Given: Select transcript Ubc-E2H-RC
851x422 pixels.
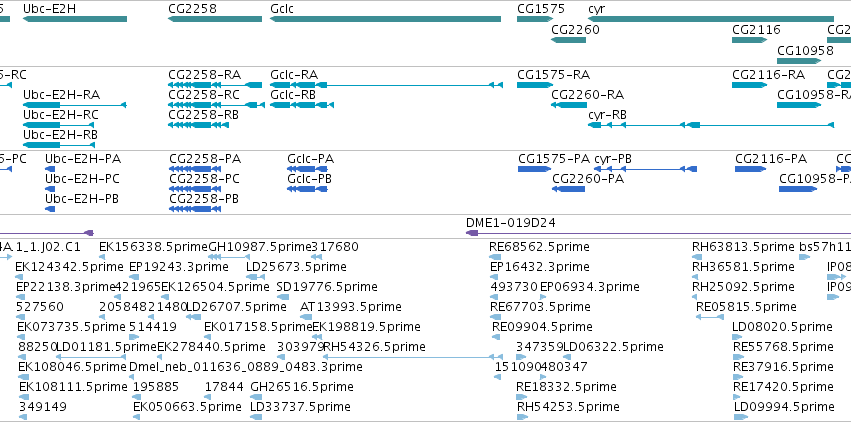Looking at the screenshot, I should tap(59, 125).
